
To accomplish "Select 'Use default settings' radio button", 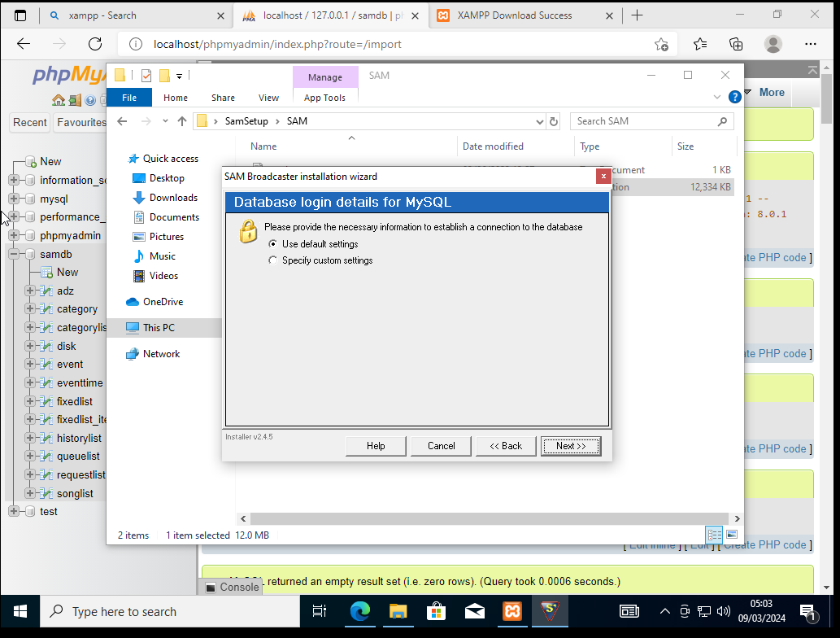I will [x=272, y=244].
